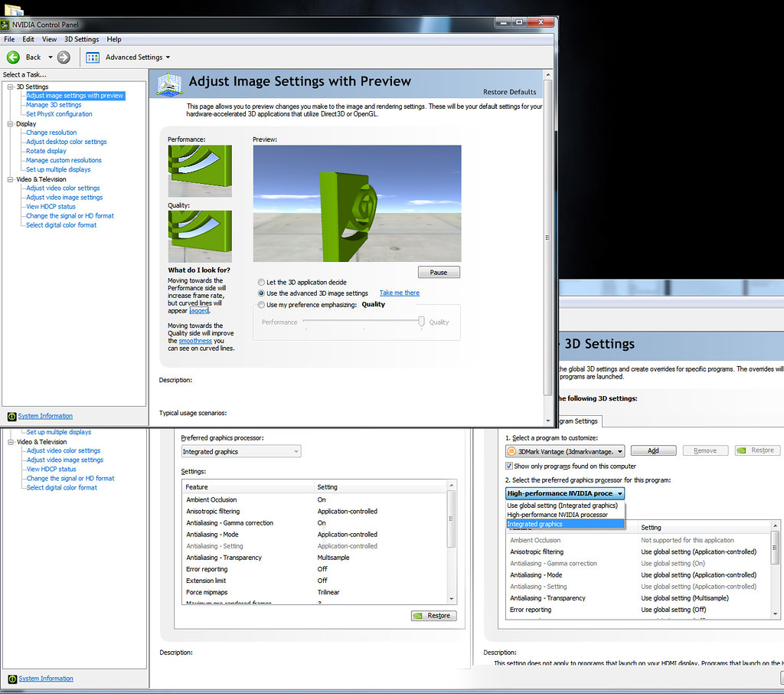Image resolution: width=784 pixels, height=694 pixels.
Task: Click the rotating 3D logo Preview image
Action: pos(357,204)
